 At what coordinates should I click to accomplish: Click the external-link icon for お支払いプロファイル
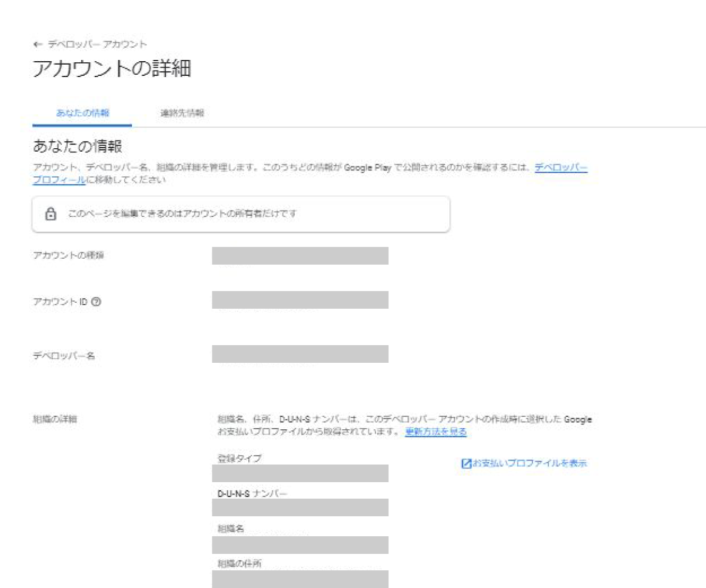coord(466,463)
